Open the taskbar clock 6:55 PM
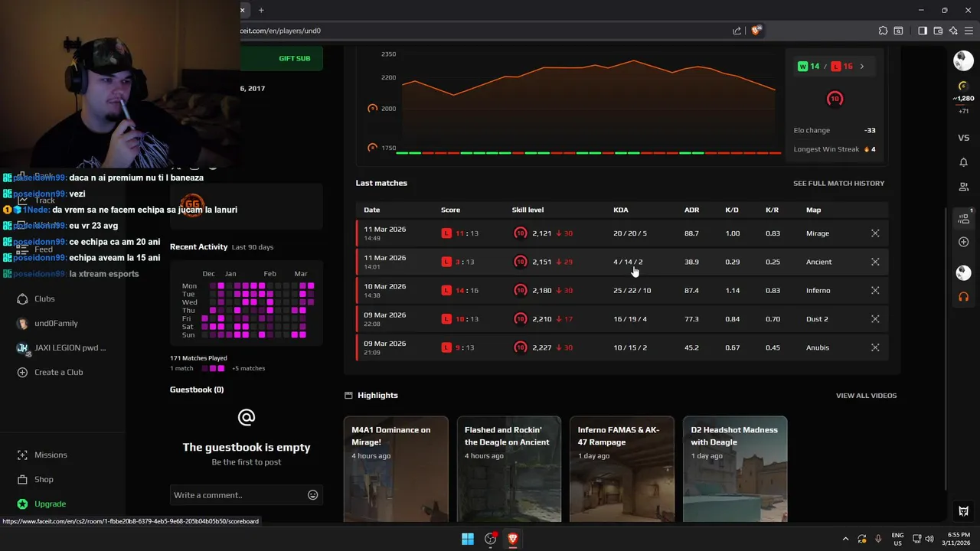 tap(959, 539)
